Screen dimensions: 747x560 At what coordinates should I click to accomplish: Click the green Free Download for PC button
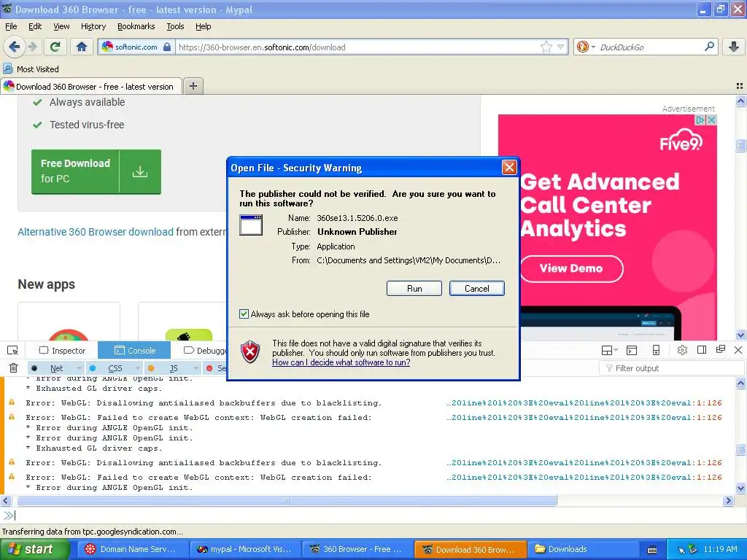[96, 171]
